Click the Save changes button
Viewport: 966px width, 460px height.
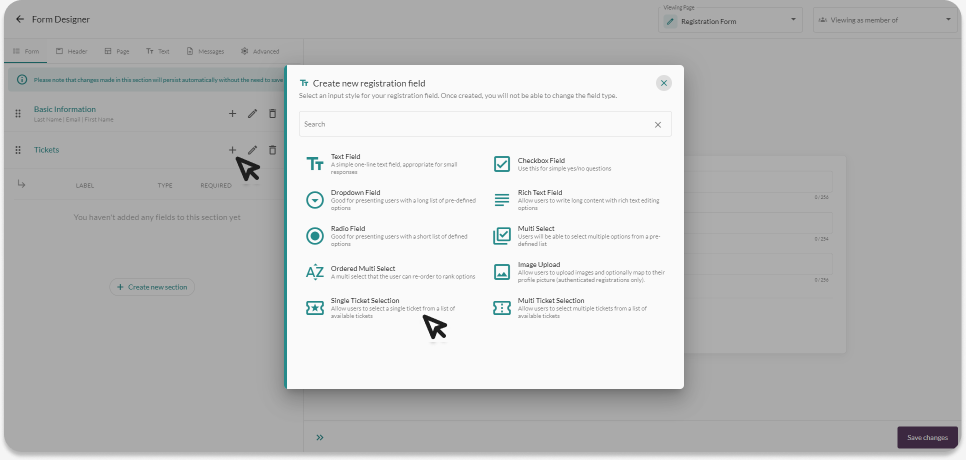pos(927,437)
